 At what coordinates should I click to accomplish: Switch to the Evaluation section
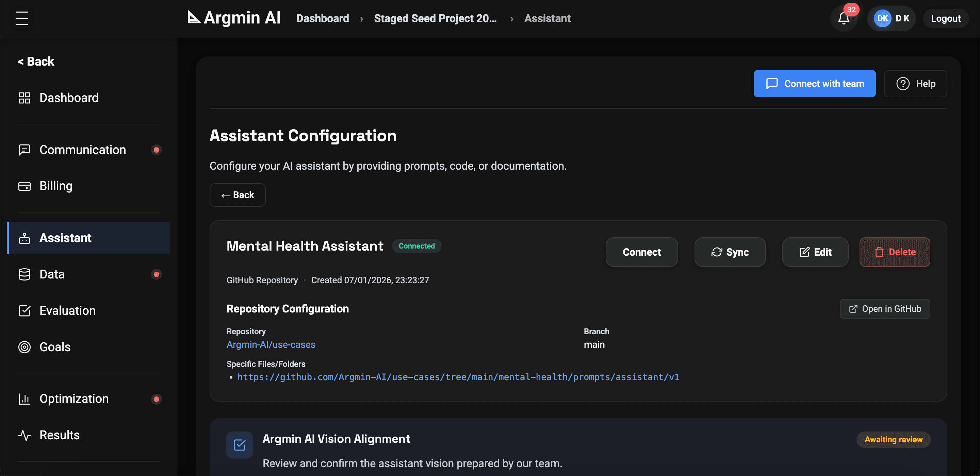coord(67,310)
